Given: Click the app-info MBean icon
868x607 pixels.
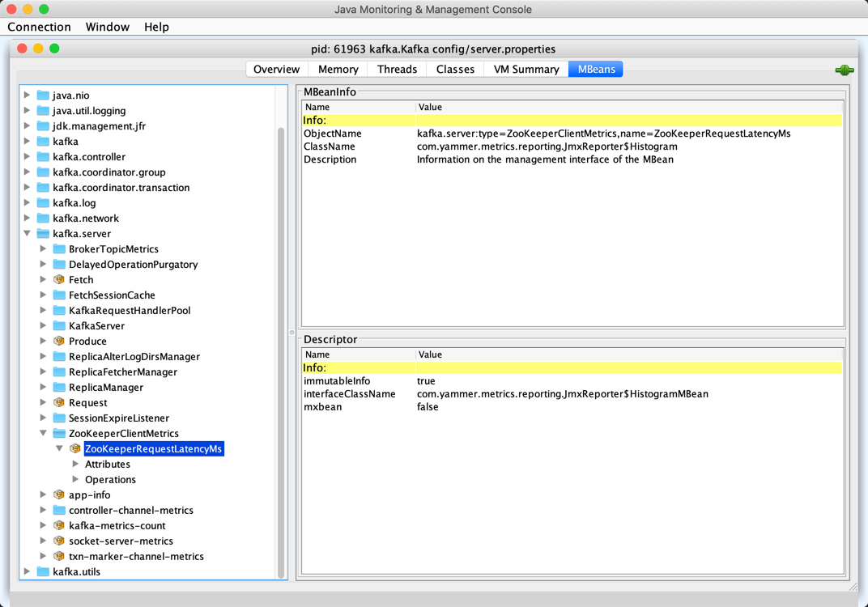Looking at the screenshot, I should [x=59, y=495].
